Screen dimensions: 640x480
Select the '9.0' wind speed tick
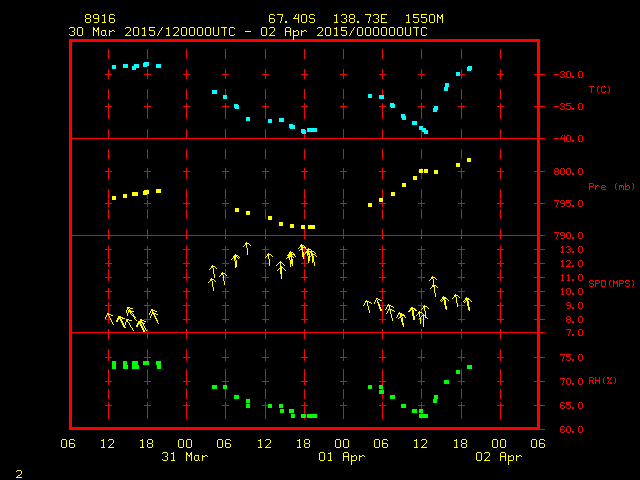pos(575,306)
